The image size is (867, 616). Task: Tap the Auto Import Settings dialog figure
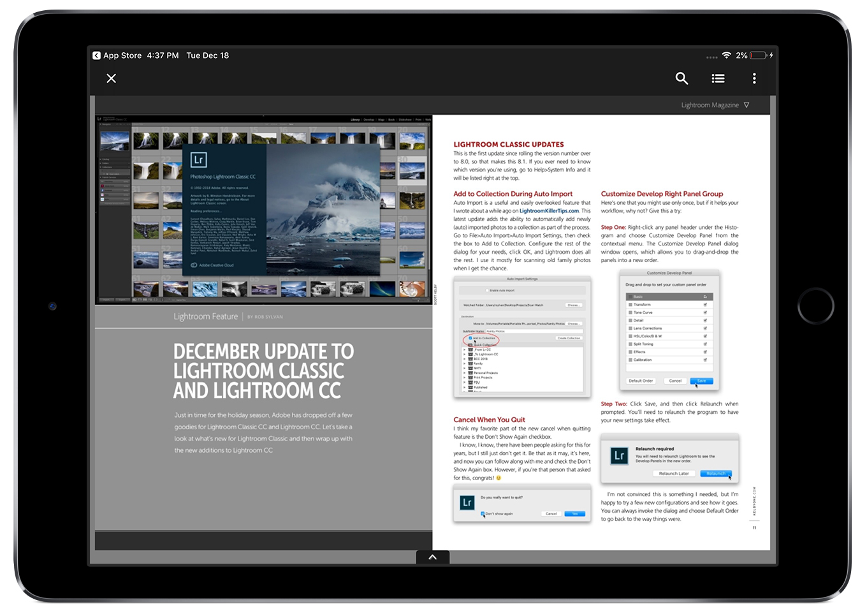point(522,337)
